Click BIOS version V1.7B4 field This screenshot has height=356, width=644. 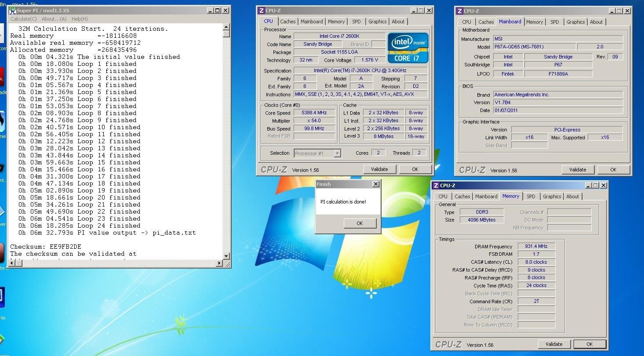pos(557,102)
